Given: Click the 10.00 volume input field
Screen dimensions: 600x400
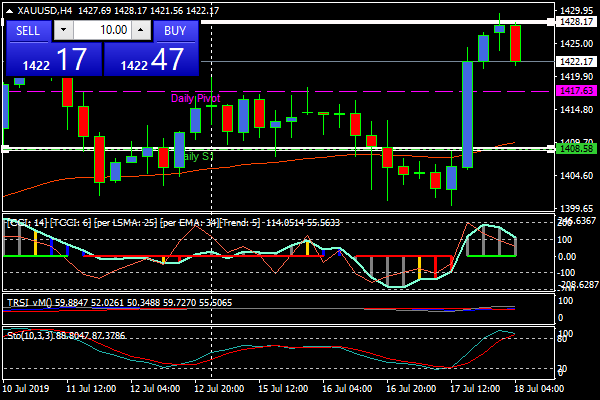Looking at the screenshot, I should click(101, 30).
